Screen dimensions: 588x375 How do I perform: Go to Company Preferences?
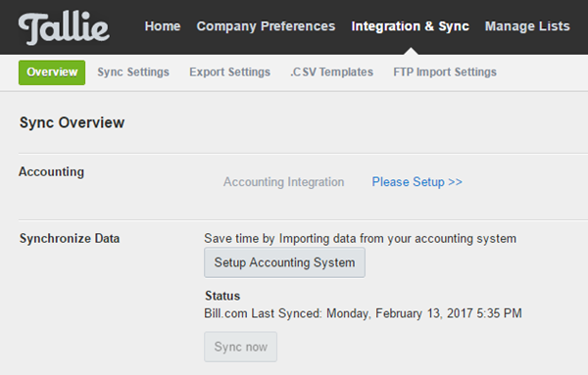click(x=266, y=26)
